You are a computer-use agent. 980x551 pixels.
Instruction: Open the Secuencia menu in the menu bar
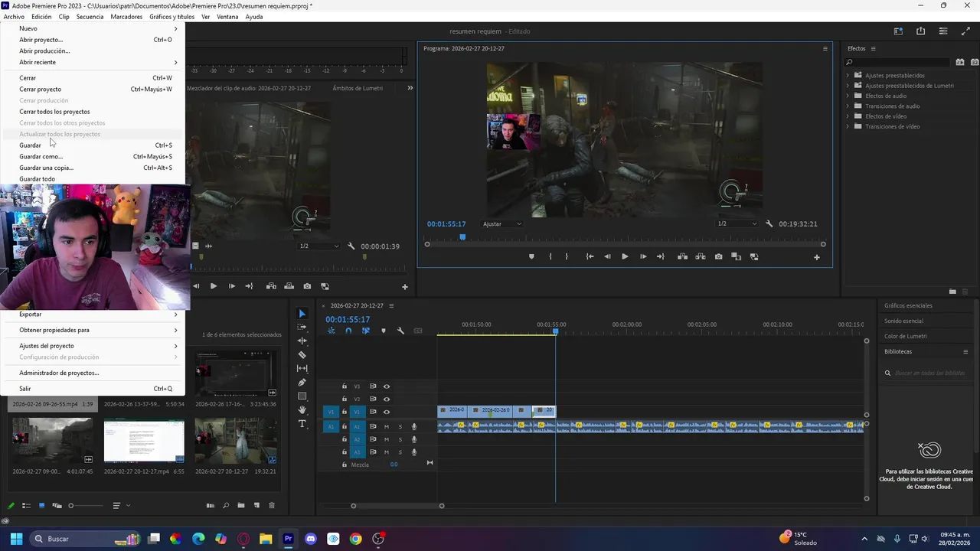pyautogui.click(x=90, y=16)
